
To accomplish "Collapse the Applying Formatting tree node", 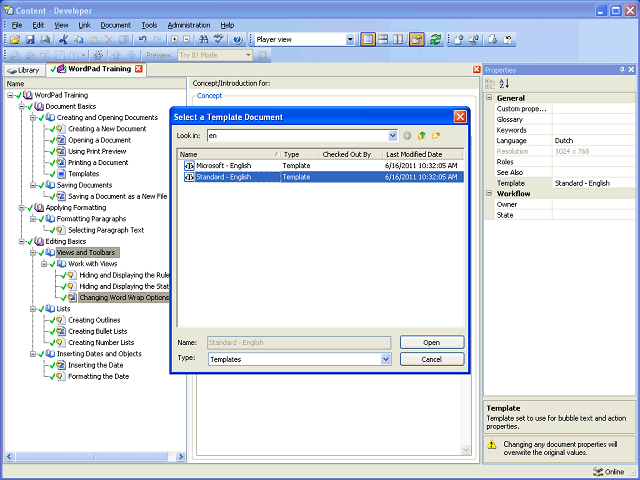I will coord(22,208).
